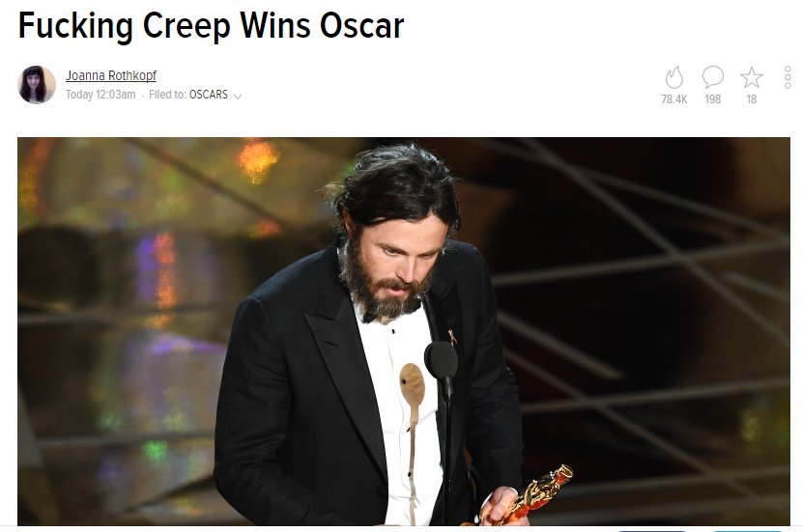Click the light blue share button below photo
802x532 pixels.
pyautogui.click(x=745, y=530)
